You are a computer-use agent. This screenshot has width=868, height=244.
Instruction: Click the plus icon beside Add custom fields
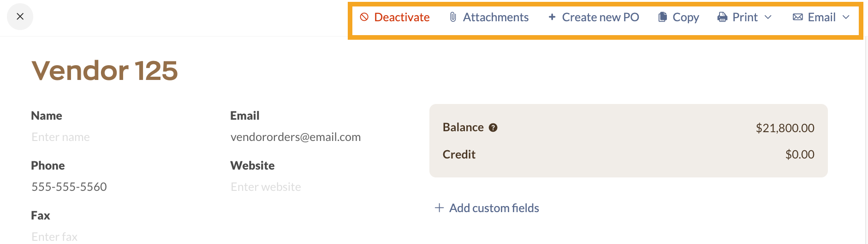pos(439,208)
